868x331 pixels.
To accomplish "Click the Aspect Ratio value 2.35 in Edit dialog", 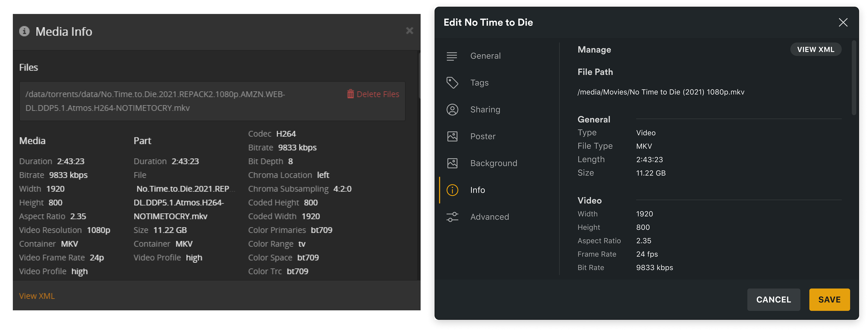I will 644,241.
